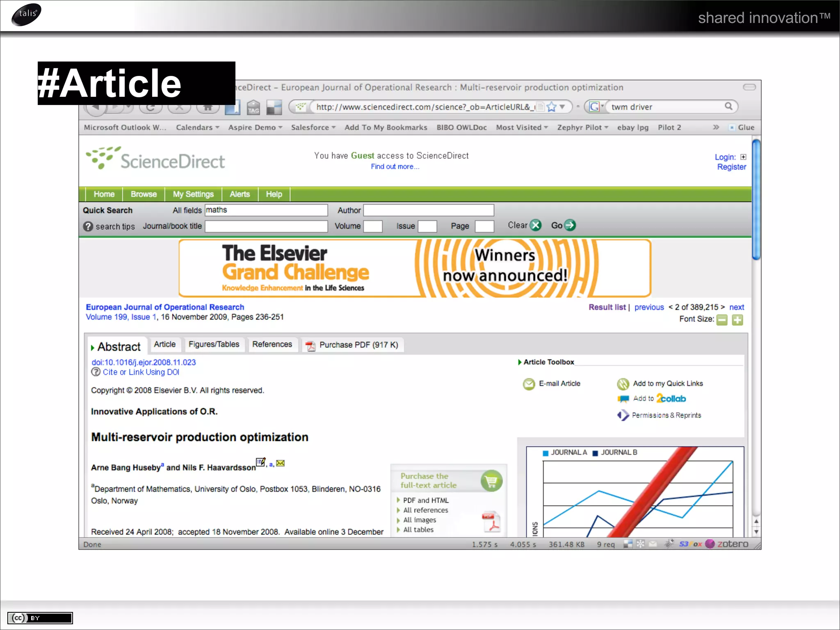Screen dimensions: 840x630
Task: Go to the previous result
Action: pos(649,307)
